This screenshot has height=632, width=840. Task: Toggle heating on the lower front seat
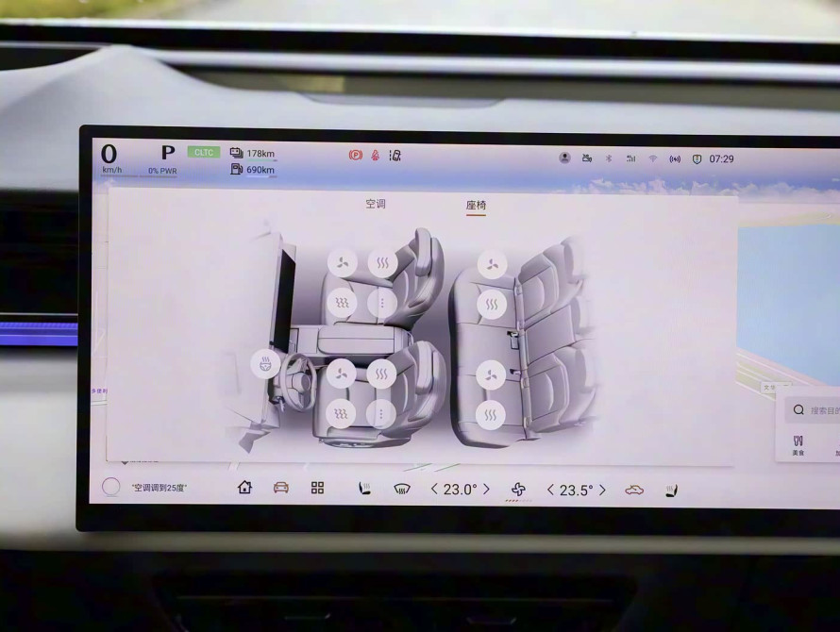pos(381,374)
